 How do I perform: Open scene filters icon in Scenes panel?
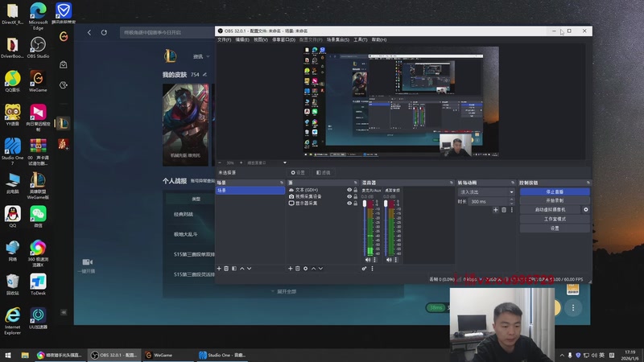(234, 269)
